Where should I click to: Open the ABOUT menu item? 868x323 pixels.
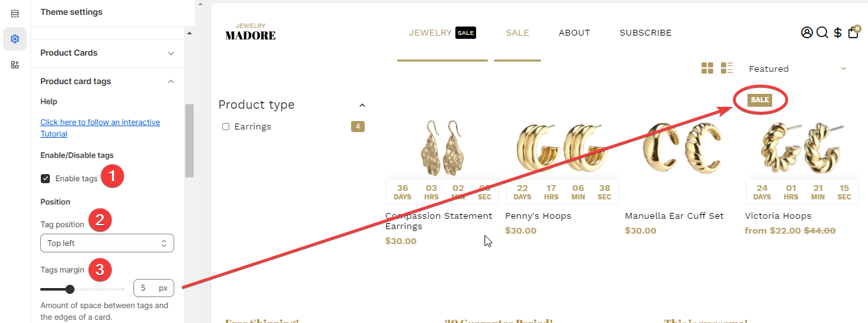click(x=575, y=33)
